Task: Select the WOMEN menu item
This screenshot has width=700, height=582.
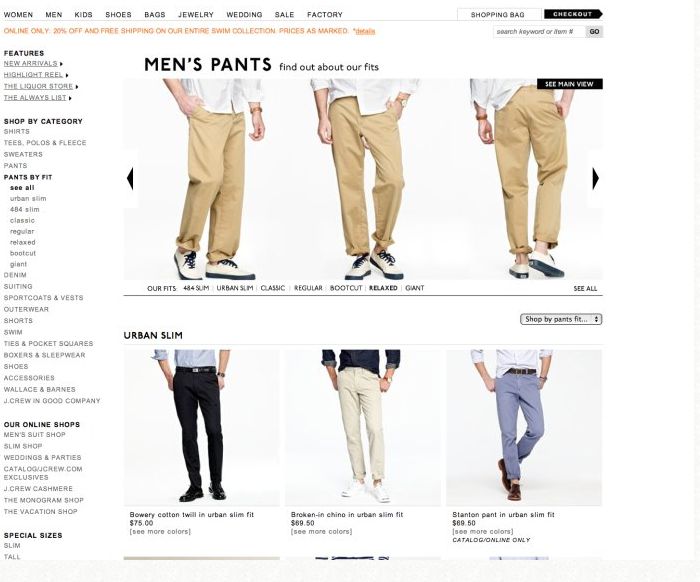Action: click(18, 15)
